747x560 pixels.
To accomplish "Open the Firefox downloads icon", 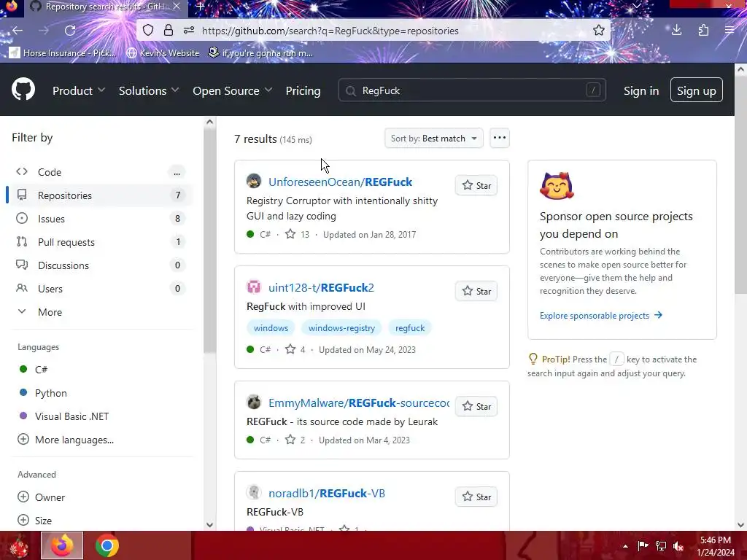I will 676,31.
